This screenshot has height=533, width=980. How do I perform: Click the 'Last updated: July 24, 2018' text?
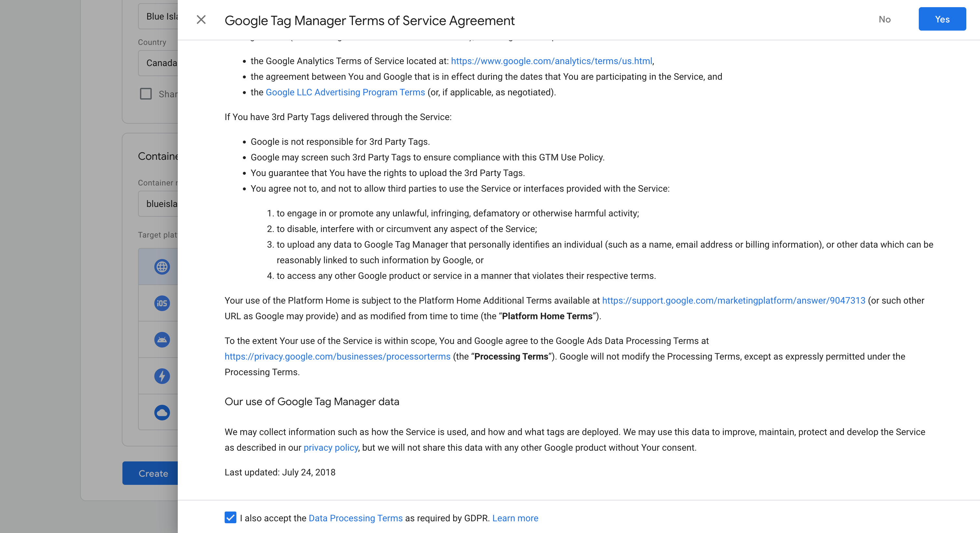pyautogui.click(x=280, y=472)
